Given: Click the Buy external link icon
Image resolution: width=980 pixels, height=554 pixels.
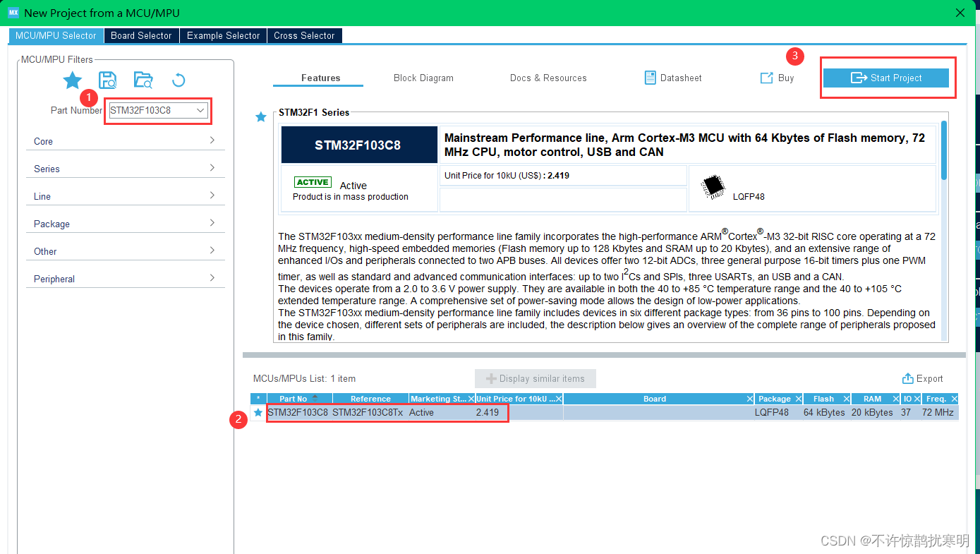Looking at the screenshot, I should pos(766,78).
